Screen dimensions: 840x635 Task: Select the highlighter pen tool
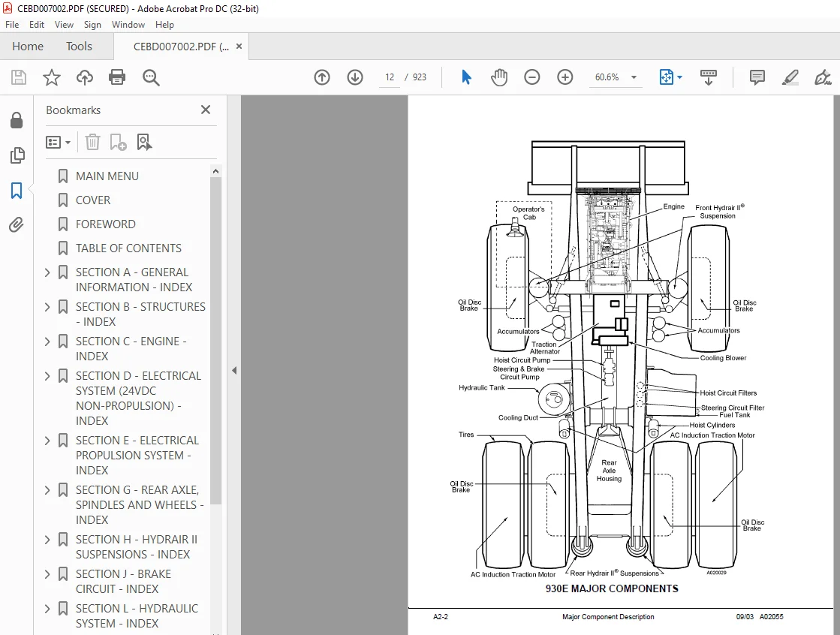(790, 77)
